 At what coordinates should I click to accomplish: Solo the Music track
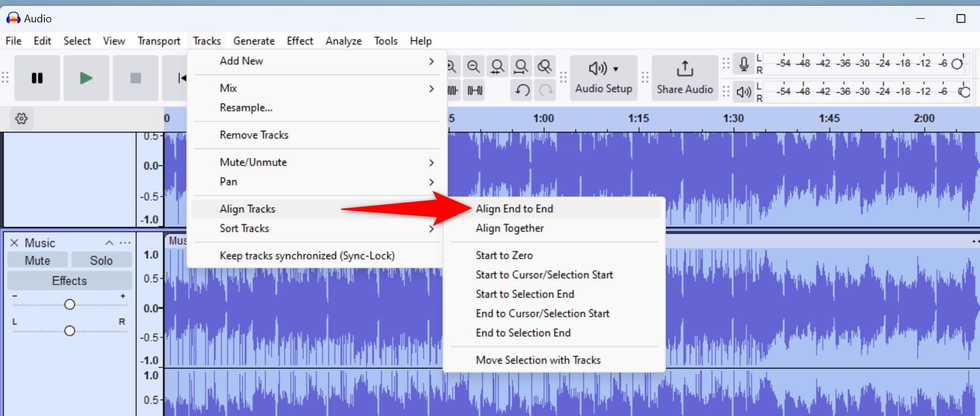(x=101, y=261)
